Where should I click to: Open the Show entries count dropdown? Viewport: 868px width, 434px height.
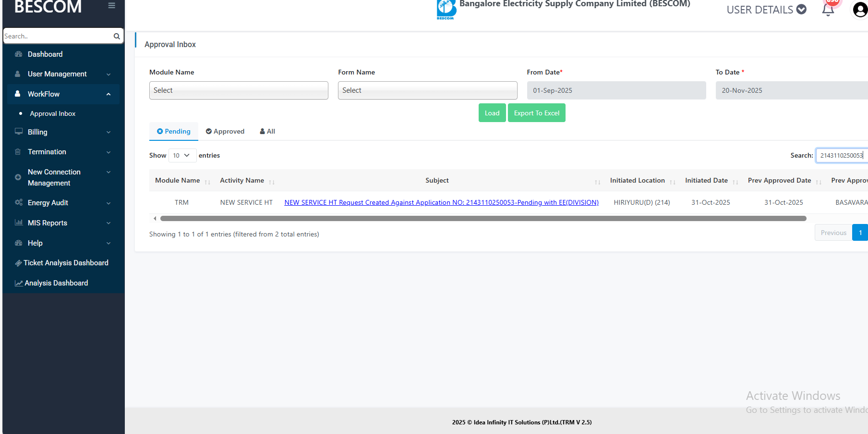coord(182,155)
